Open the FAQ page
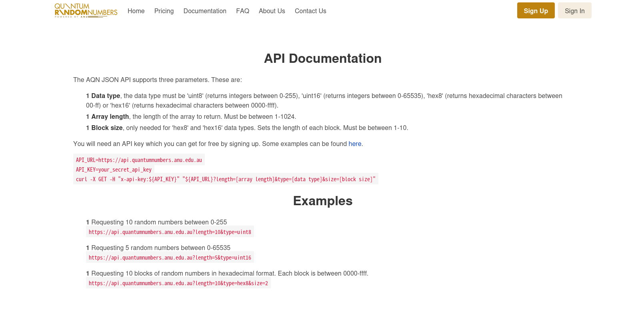644x326 pixels. (242, 11)
